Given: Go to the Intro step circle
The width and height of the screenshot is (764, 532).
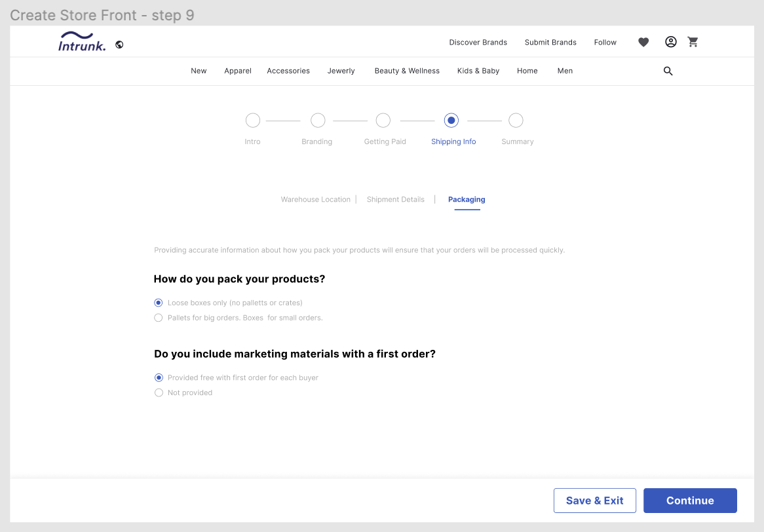Looking at the screenshot, I should [x=253, y=121].
